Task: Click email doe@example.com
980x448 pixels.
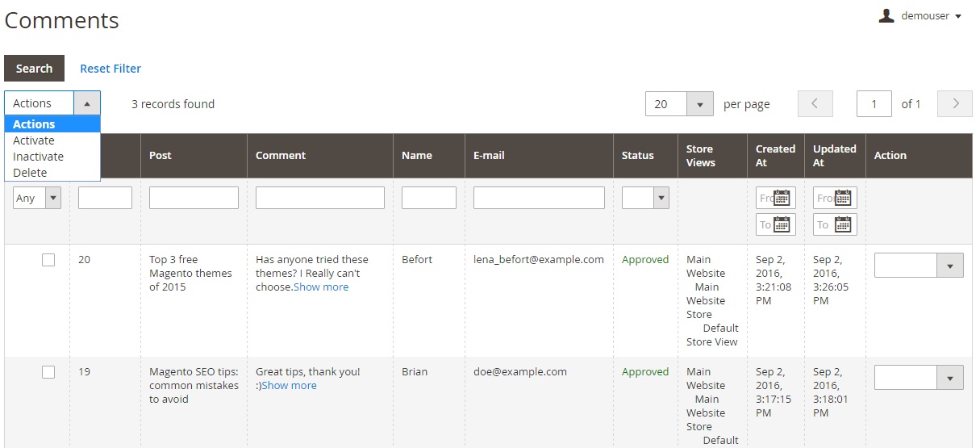Action: [520, 372]
